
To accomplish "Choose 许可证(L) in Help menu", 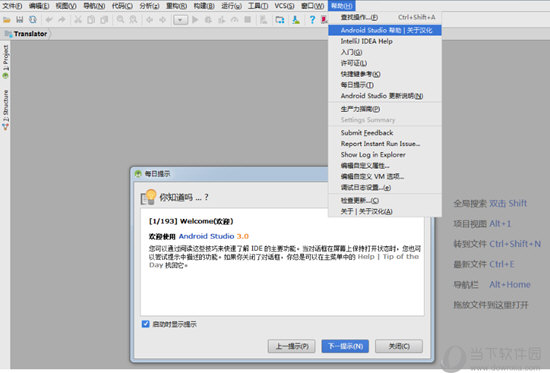I will (385, 63).
